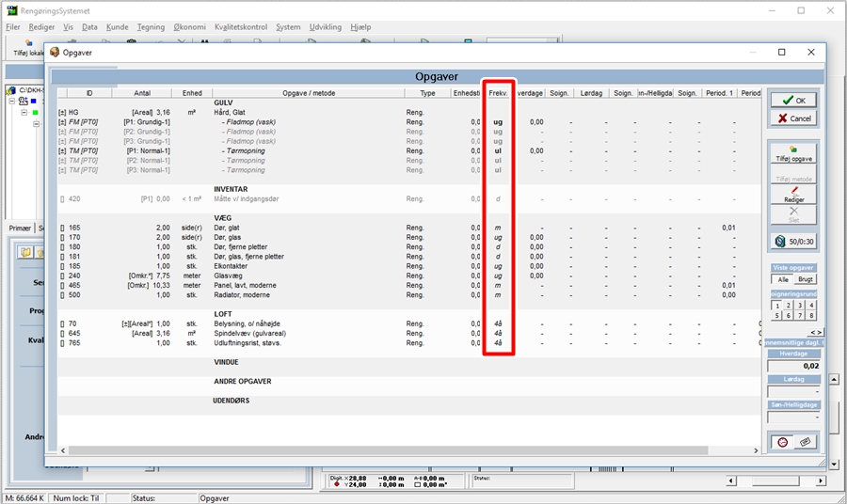Viewport: 847px width, 504px height.
Task: Click the Antal column header
Action: click(x=142, y=93)
